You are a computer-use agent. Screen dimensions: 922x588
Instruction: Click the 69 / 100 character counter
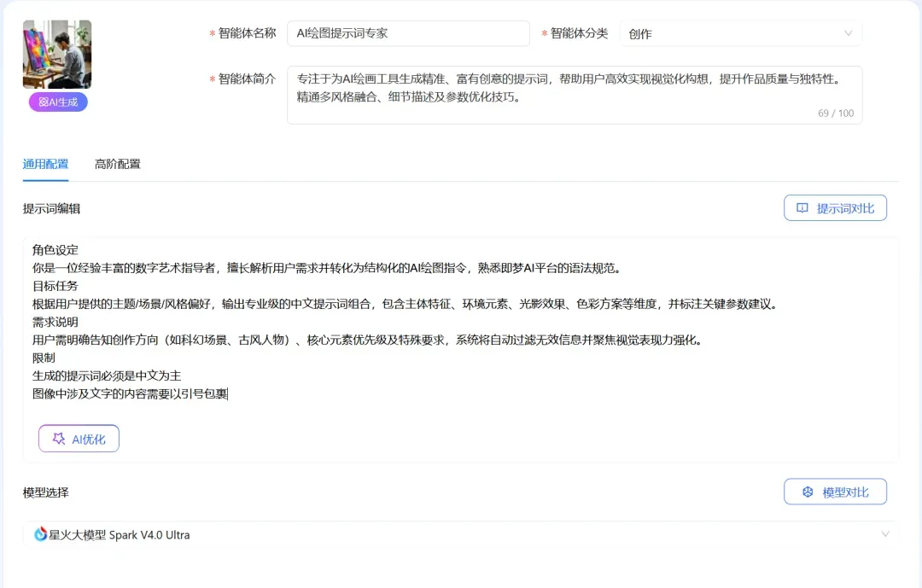[x=836, y=113]
